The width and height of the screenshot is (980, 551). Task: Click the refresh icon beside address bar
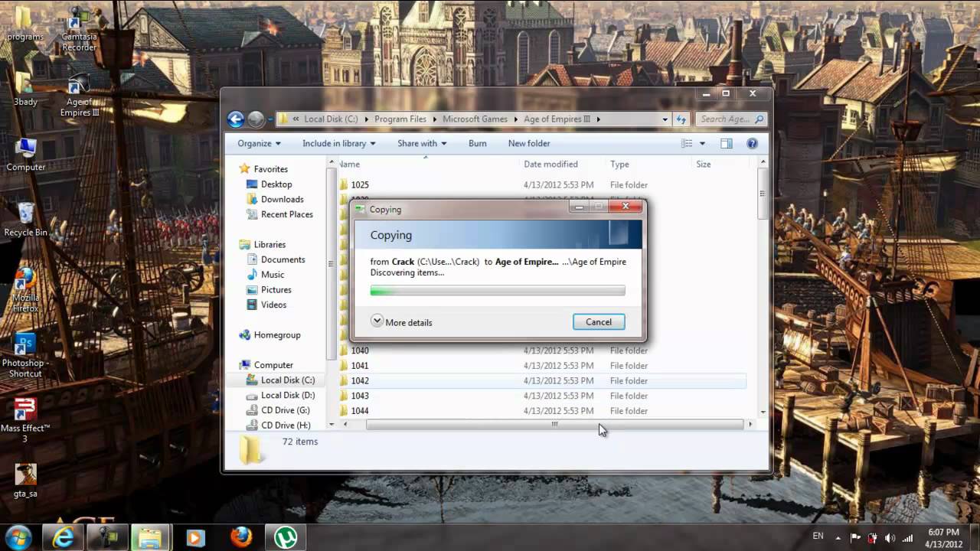(681, 119)
